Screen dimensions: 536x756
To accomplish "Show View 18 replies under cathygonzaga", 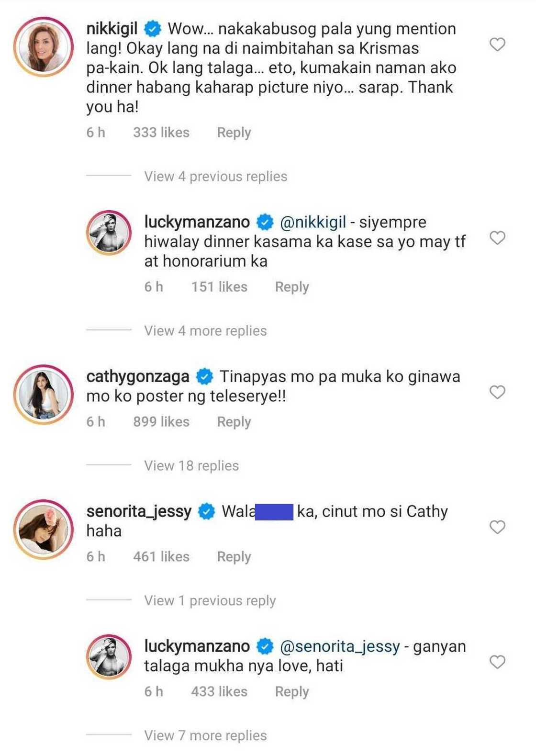I will click(x=191, y=466).
